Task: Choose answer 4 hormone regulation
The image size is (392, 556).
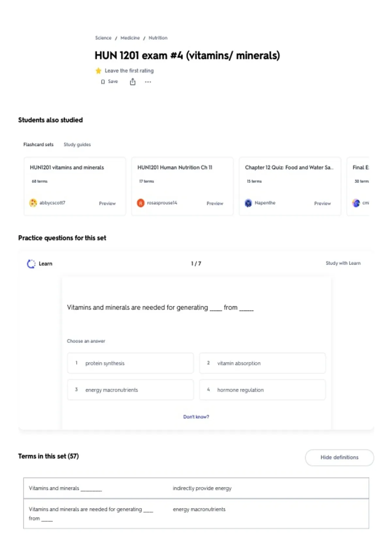Action: pyautogui.click(x=262, y=390)
